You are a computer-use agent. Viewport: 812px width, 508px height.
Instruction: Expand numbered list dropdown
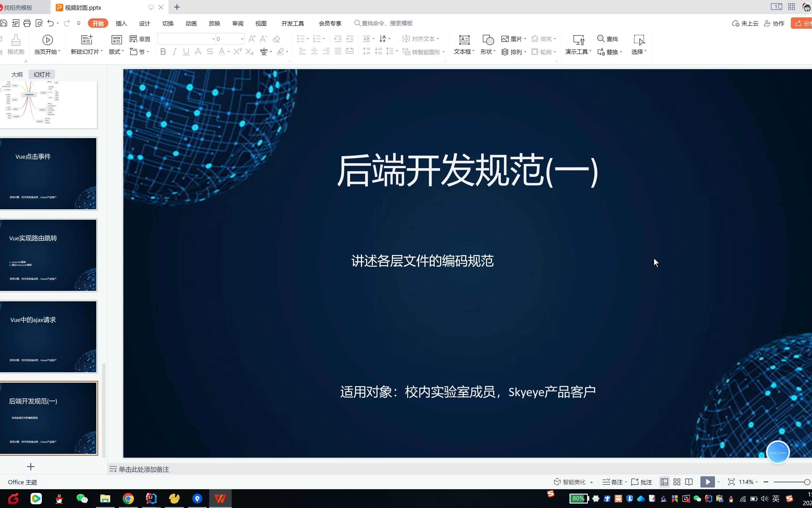point(324,39)
